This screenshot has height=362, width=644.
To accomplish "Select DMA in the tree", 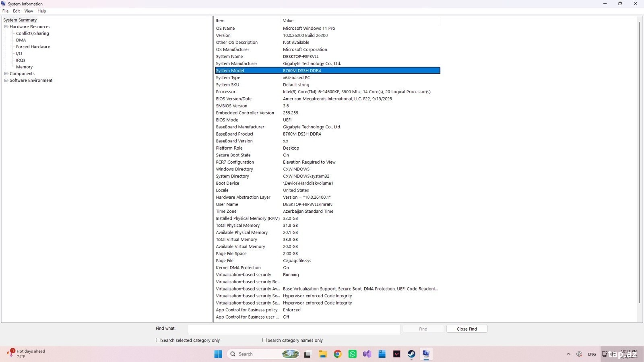I will (21, 40).
